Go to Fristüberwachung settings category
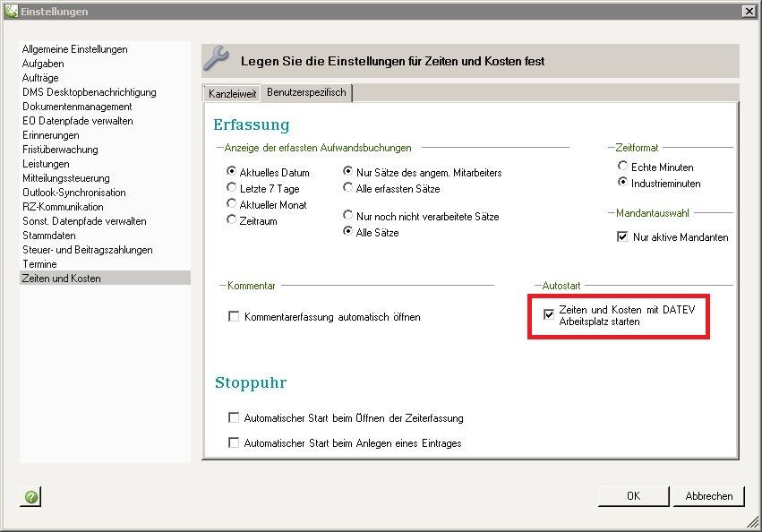The width and height of the screenshot is (762, 532). click(60, 150)
